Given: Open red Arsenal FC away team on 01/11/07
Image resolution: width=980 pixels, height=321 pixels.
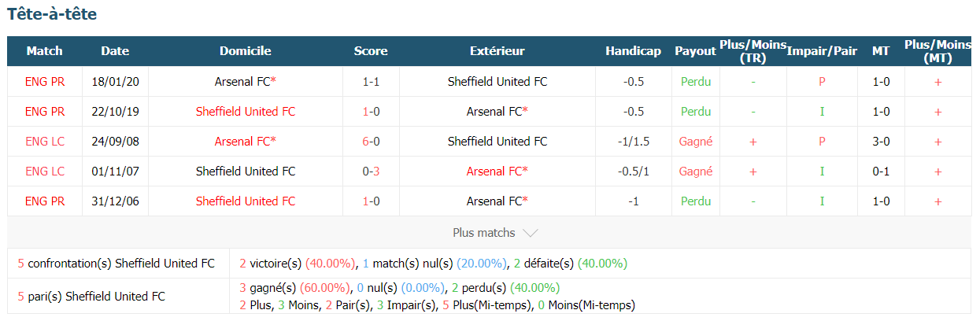Looking at the screenshot, I should [497, 171].
